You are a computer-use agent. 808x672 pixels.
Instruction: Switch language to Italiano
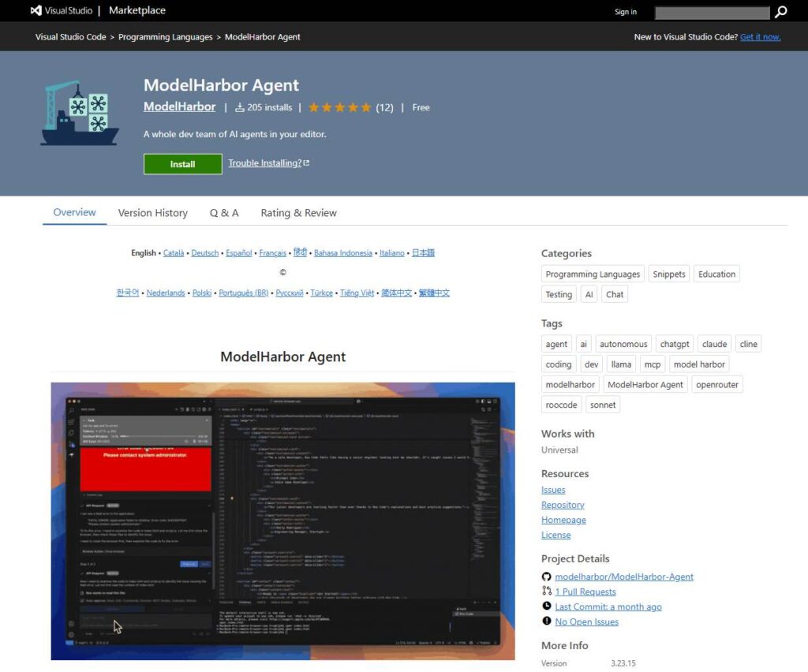[392, 253]
